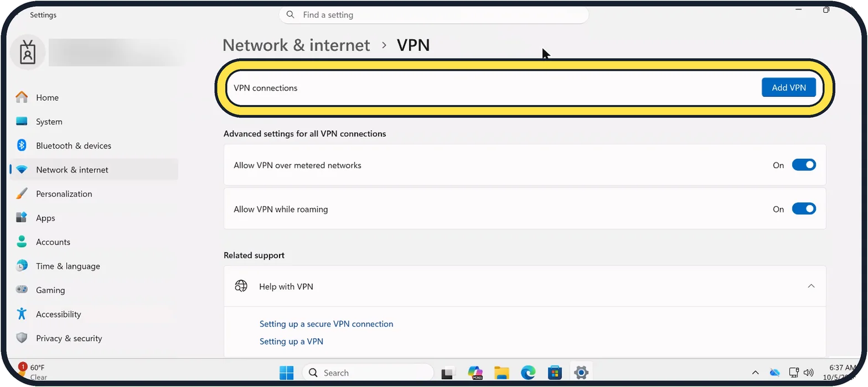The height and width of the screenshot is (387, 868).
Task: Show hidden icons in system tray
Action: pos(755,373)
